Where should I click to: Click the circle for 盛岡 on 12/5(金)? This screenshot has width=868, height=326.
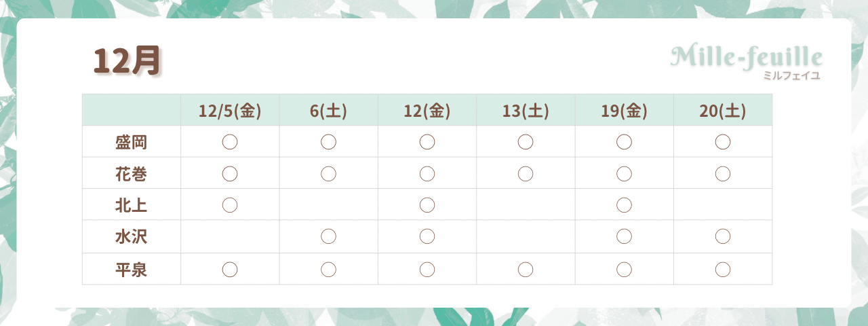pyautogui.click(x=230, y=142)
